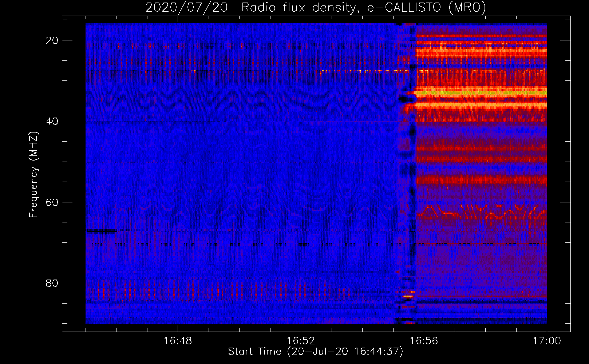Click the '60' frequency tick label
The width and height of the screenshot is (589, 364).
tap(52, 202)
